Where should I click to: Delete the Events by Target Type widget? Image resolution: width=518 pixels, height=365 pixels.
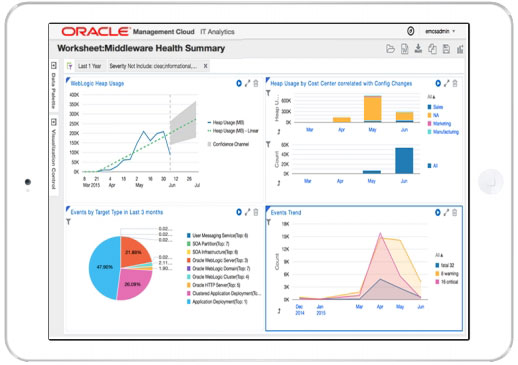tap(256, 212)
